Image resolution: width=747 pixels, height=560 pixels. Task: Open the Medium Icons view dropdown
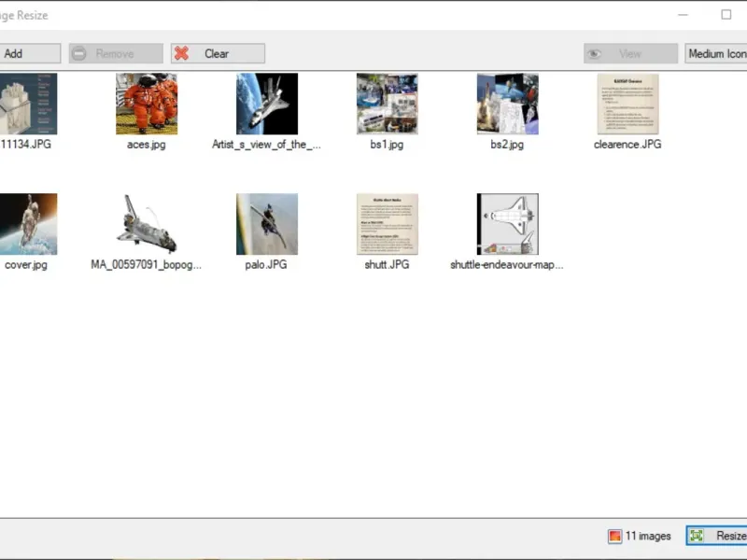tap(716, 53)
